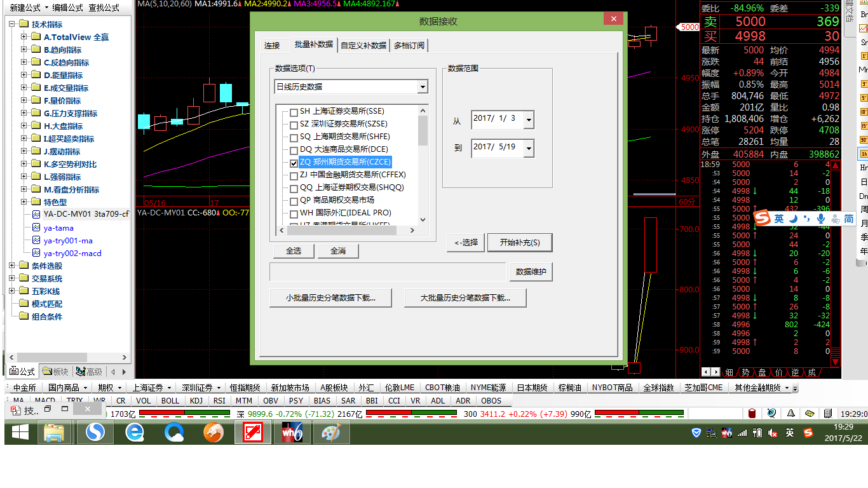Expand the A.TotalView 全赢 folder node
This screenshot has width=868, height=488.
pyautogui.click(x=24, y=37)
